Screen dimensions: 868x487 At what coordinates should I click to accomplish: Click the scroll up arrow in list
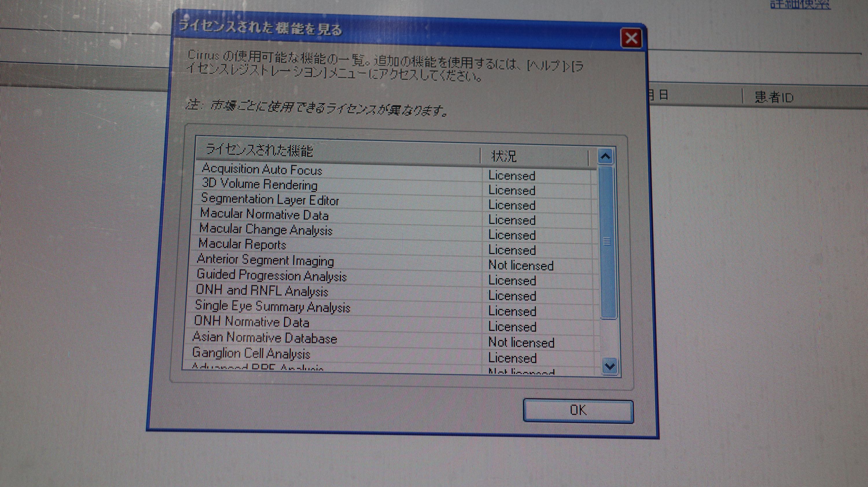[x=606, y=157]
